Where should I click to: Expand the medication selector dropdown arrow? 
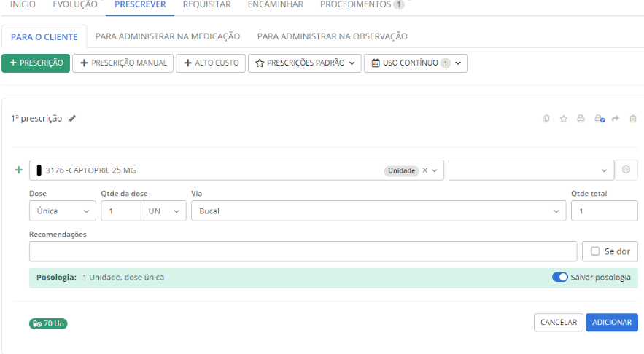point(435,170)
